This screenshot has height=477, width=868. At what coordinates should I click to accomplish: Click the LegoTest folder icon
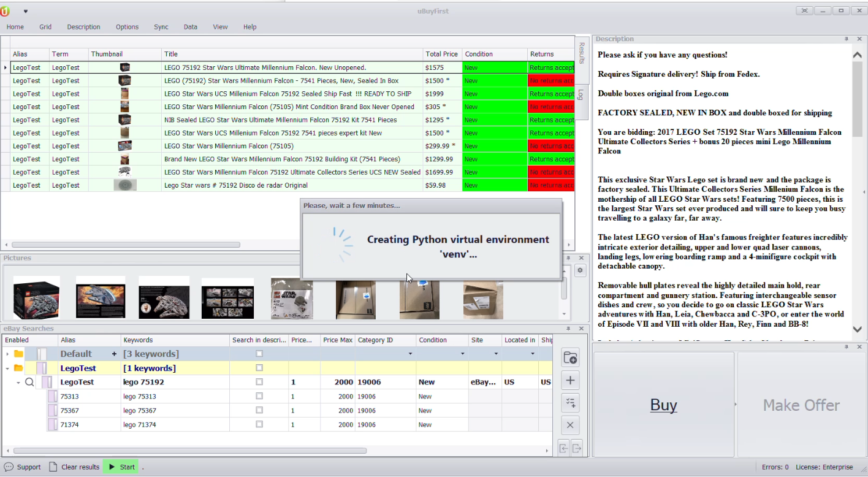pos(18,368)
